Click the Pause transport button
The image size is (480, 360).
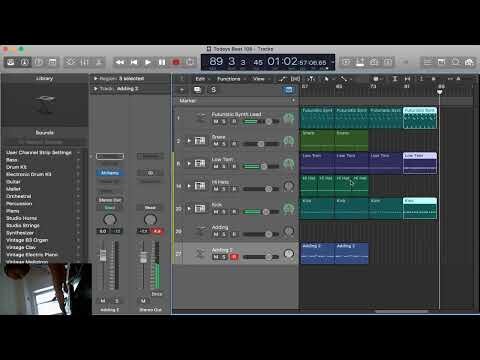[x=162, y=62]
